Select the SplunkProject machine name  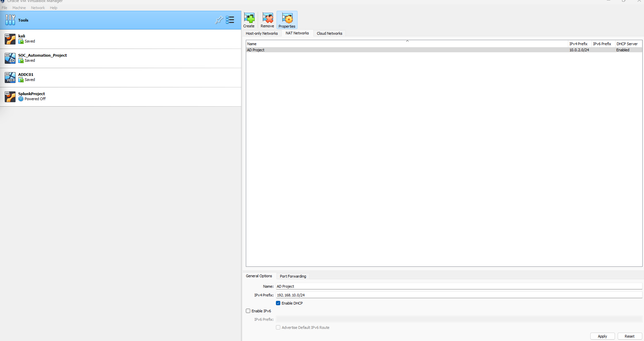click(31, 94)
